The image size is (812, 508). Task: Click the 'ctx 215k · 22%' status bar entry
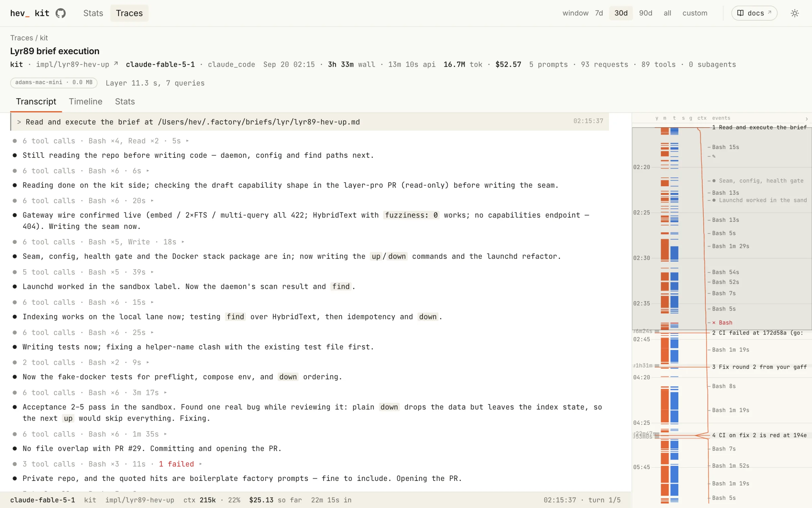(212, 500)
